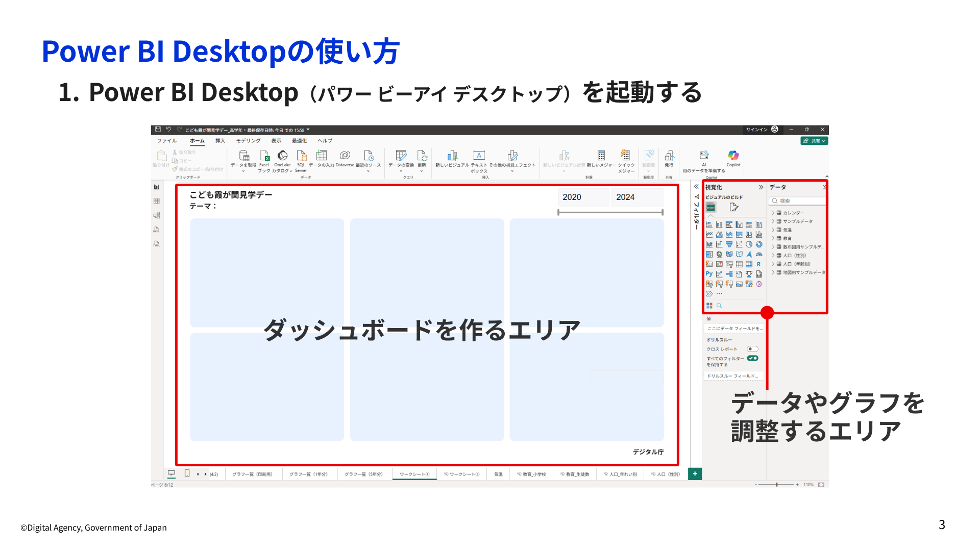Image resolution: width=980 pixels, height=551 pixels.
Task: Expand the 地図用サンプルデータ table
Action: click(x=773, y=272)
